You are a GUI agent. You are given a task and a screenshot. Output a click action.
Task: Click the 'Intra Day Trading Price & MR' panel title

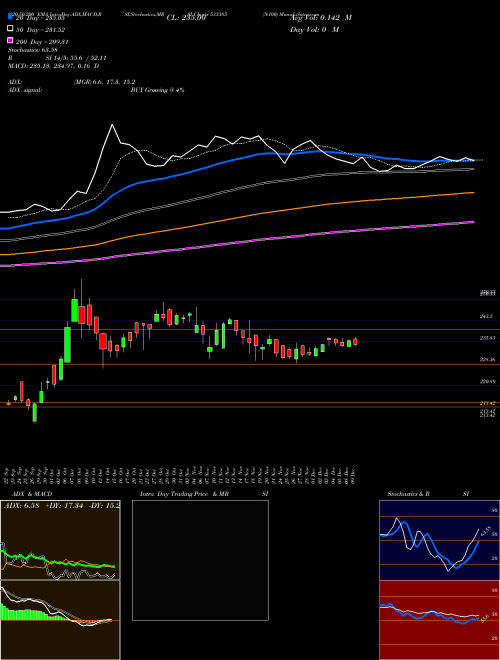(184, 494)
